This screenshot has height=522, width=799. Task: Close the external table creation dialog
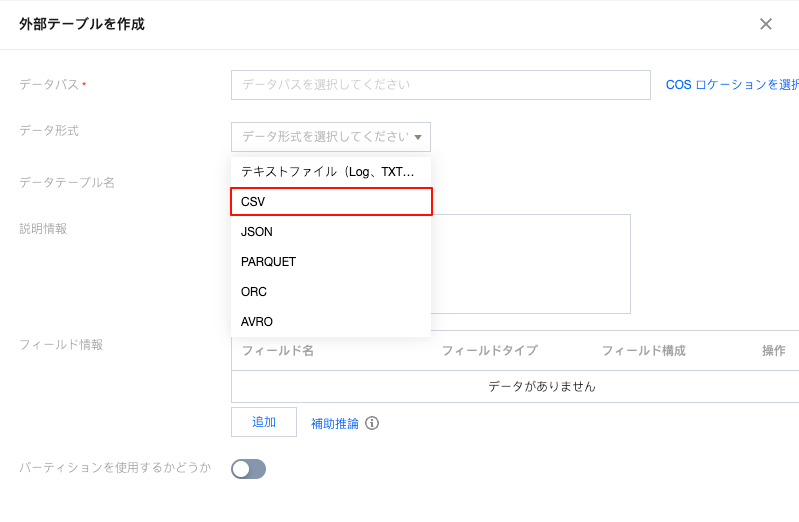tap(766, 24)
